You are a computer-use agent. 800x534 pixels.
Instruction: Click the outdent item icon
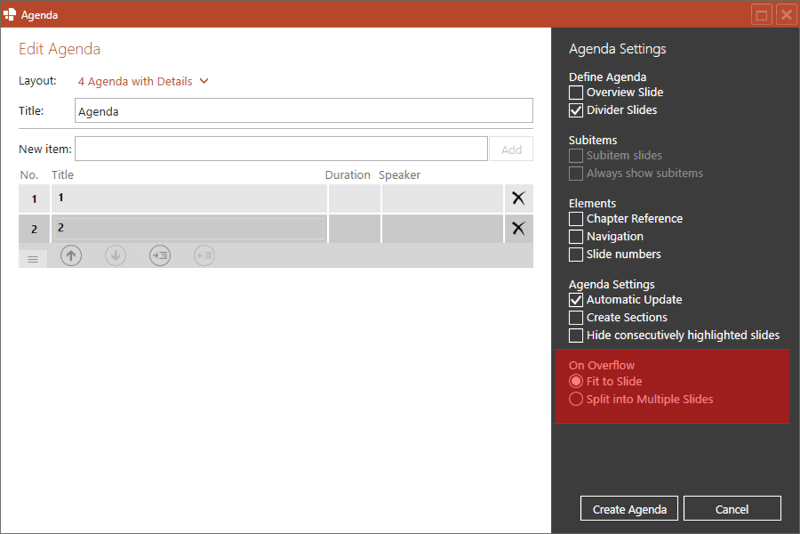(x=204, y=256)
